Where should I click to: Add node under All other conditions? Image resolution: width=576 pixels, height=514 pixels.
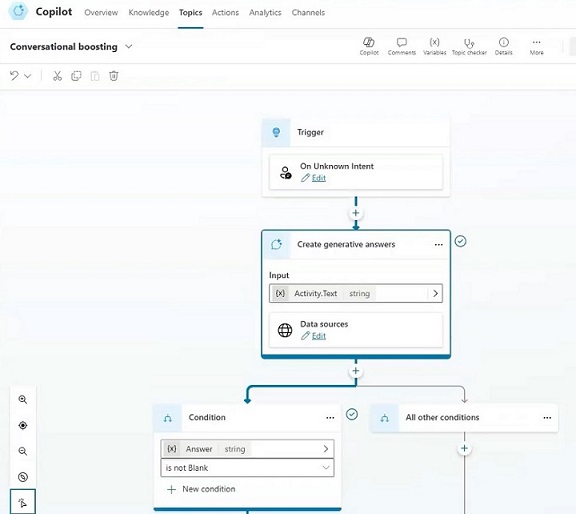[x=464, y=448]
